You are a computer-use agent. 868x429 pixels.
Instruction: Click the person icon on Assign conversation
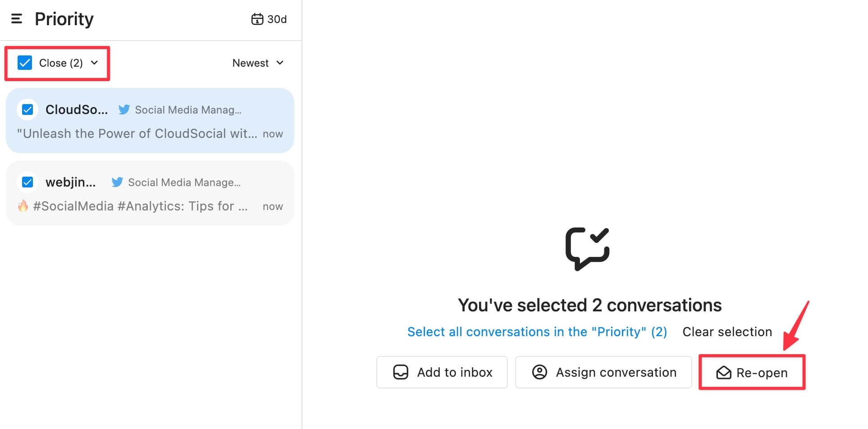[539, 372]
